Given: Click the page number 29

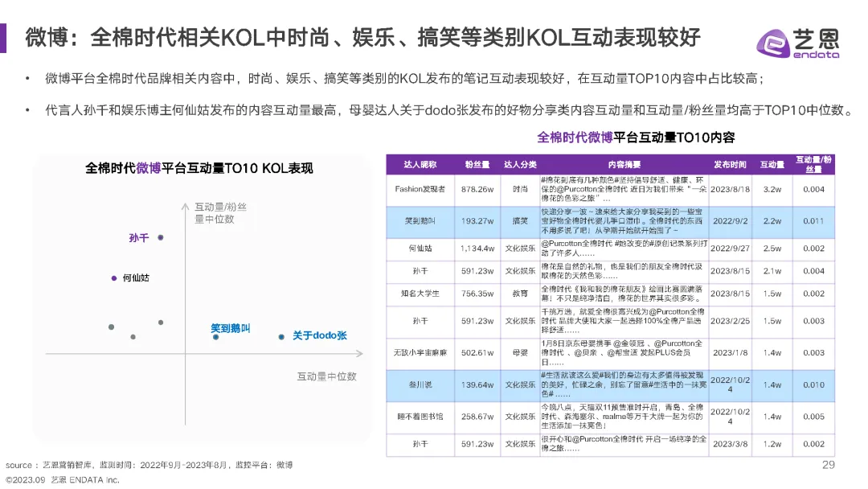Looking at the screenshot, I should click(x=828, y=465).
